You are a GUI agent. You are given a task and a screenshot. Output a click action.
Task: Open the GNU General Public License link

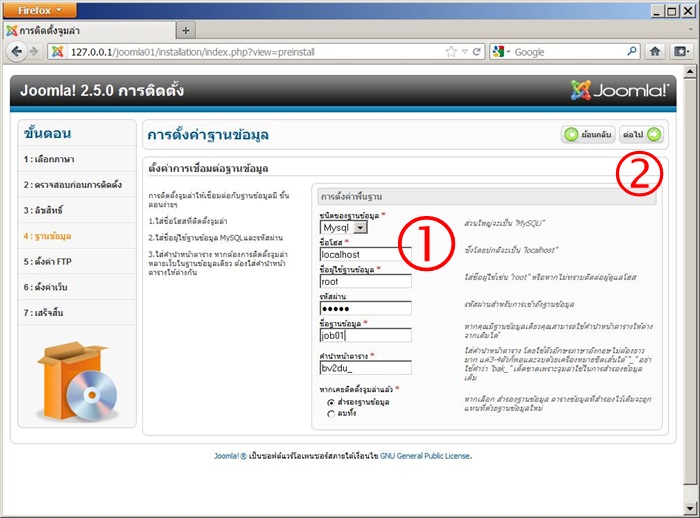coord(425,456)
